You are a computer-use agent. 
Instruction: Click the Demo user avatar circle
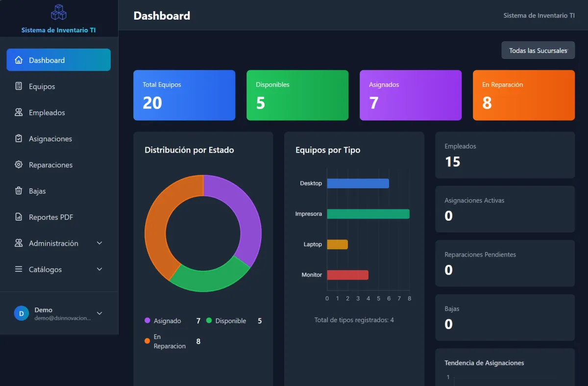[21, 313]
